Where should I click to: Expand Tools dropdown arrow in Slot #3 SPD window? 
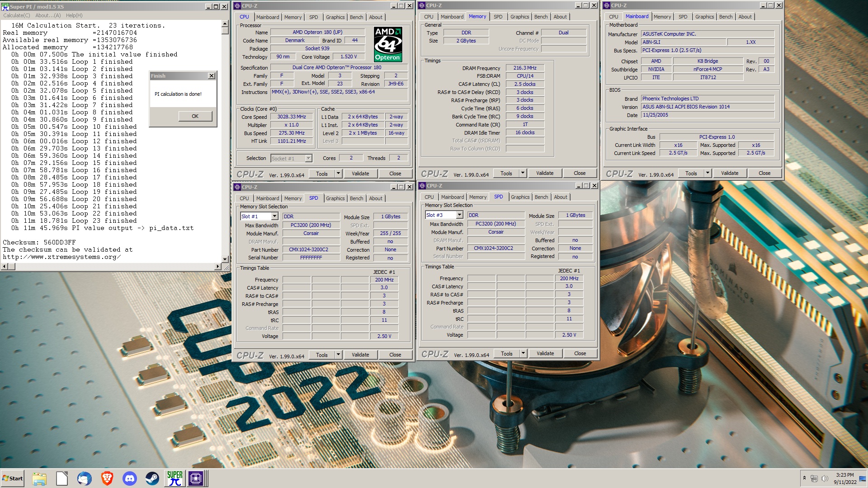(523, 353)
